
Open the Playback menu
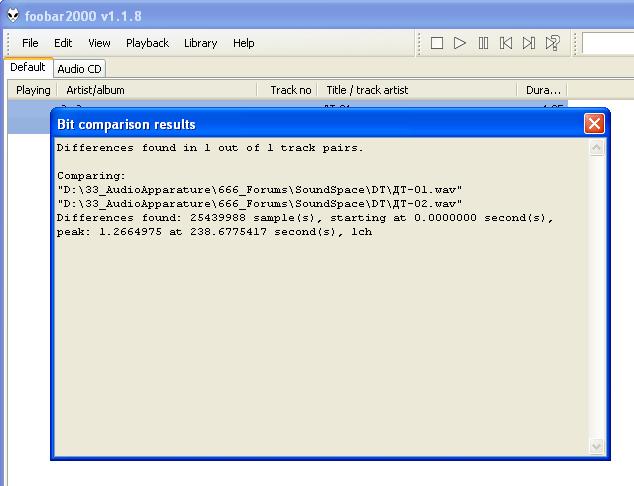point(147,43)
